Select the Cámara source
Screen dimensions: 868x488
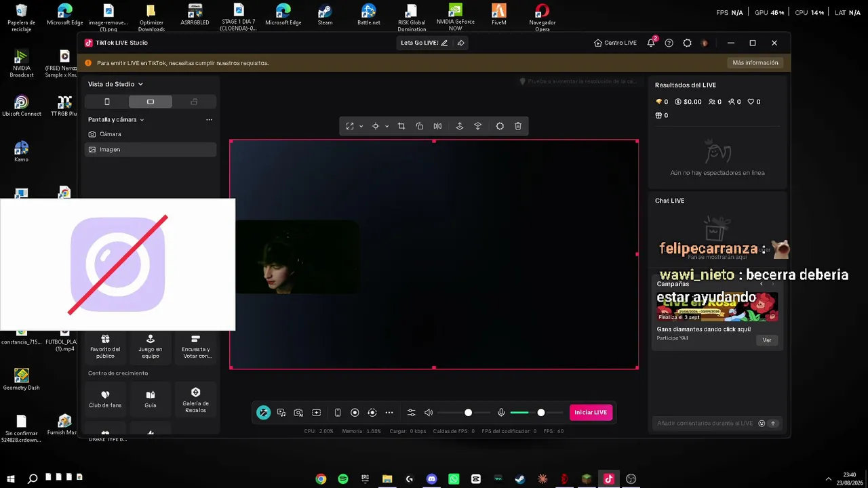(x=151, y=134)
